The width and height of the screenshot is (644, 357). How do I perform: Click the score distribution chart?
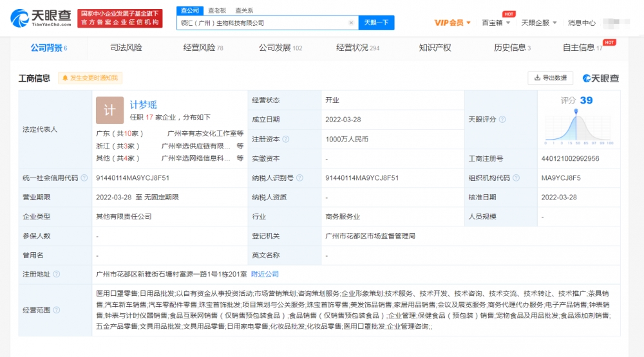[579, 127]
